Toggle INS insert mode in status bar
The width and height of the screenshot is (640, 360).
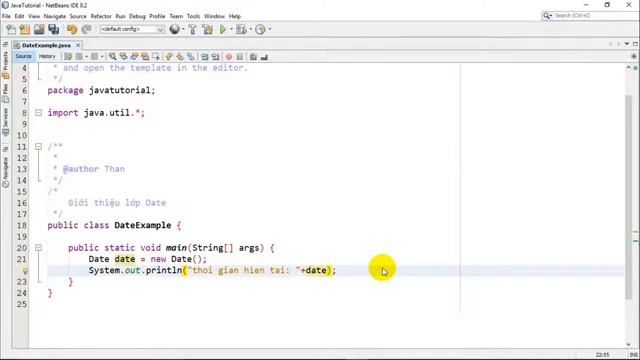(633, 355)
